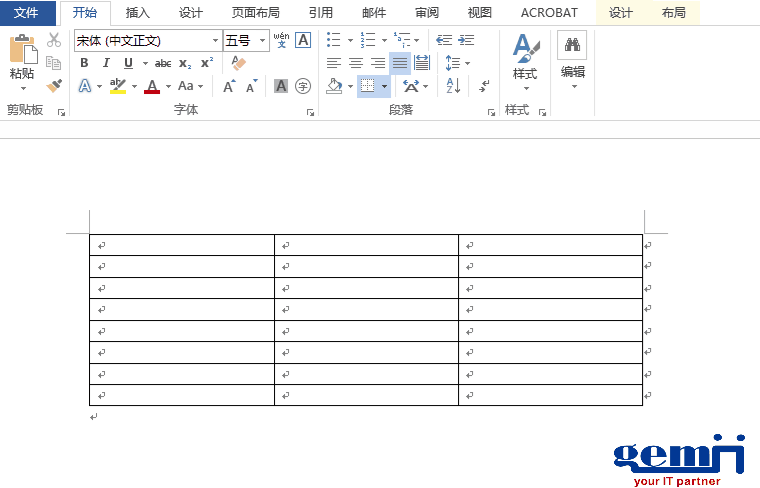Apply the yellow text highlight color
Viewport: 760px width, 488px height.
tap(117, 86)
